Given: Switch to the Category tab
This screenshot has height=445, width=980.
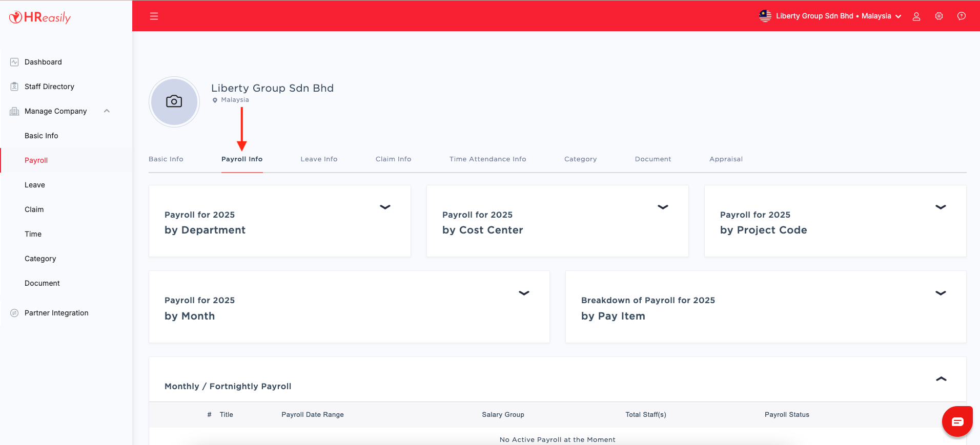Looking at the screenshot, I should 581,159.
